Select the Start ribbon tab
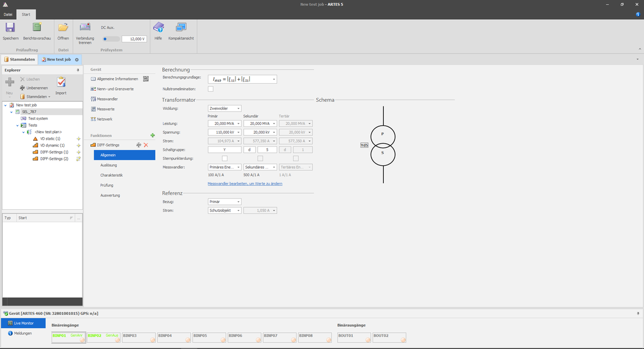 [26, 15]
